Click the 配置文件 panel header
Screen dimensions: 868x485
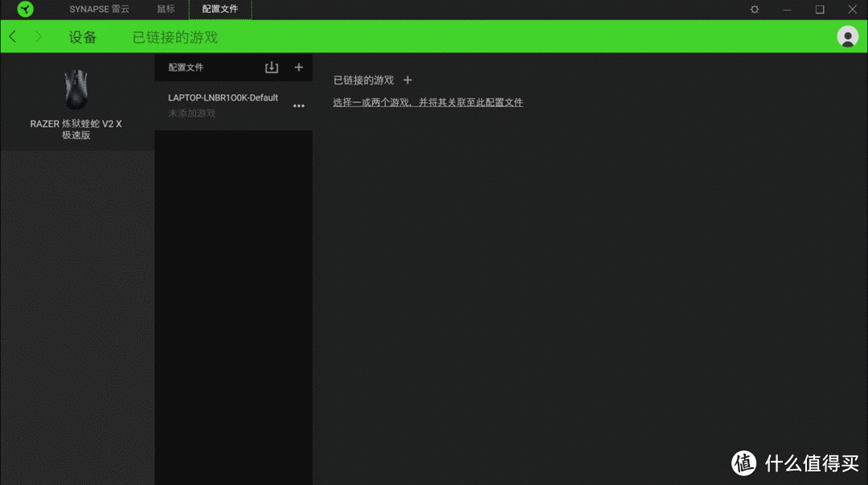[x=186, y=68]
